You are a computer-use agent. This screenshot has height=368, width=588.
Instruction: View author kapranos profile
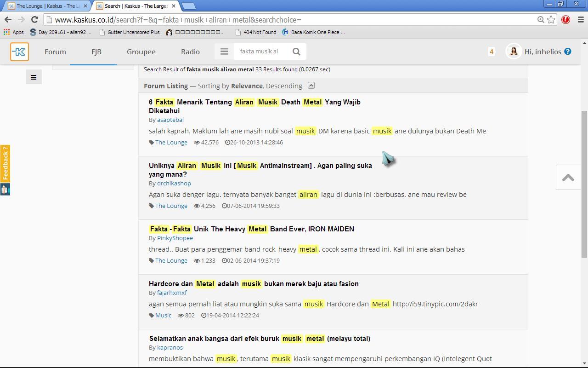pos(170,347)
